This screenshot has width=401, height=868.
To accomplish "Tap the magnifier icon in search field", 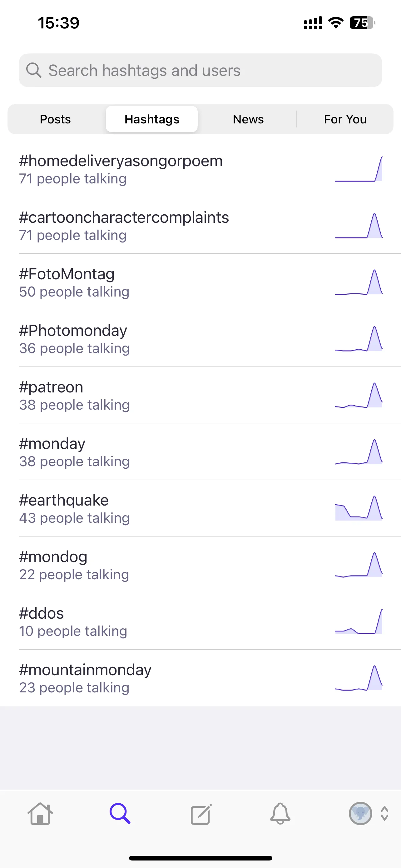I will (x=34, y=70).
